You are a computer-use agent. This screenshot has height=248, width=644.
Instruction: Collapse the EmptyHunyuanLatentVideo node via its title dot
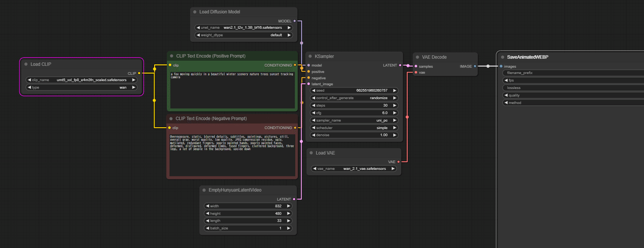click(x=204, y=190)
